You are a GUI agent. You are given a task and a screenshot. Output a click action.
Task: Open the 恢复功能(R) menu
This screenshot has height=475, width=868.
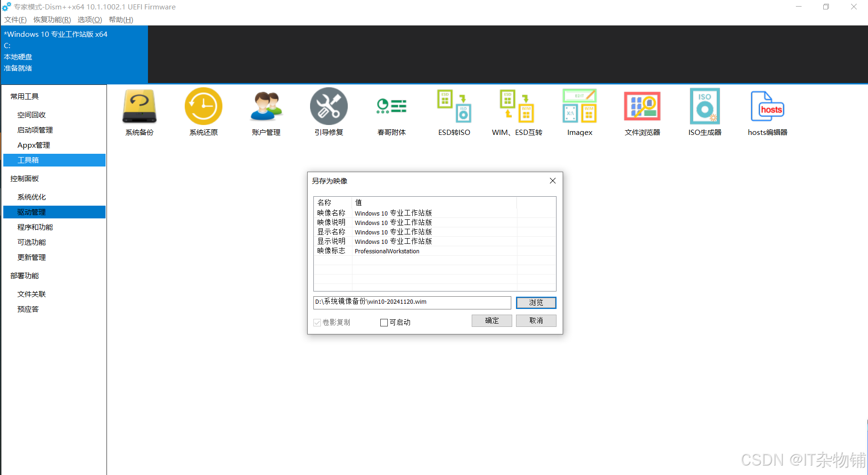52,20
